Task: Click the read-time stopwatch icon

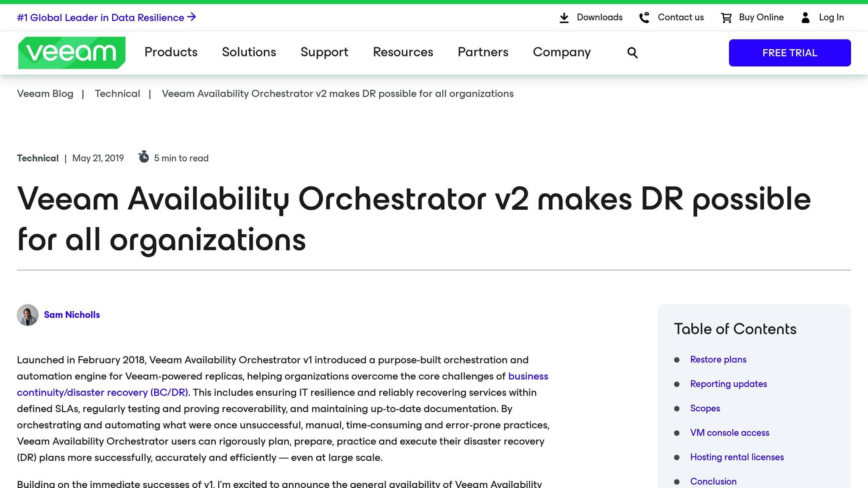Action: tap(144, 157)
